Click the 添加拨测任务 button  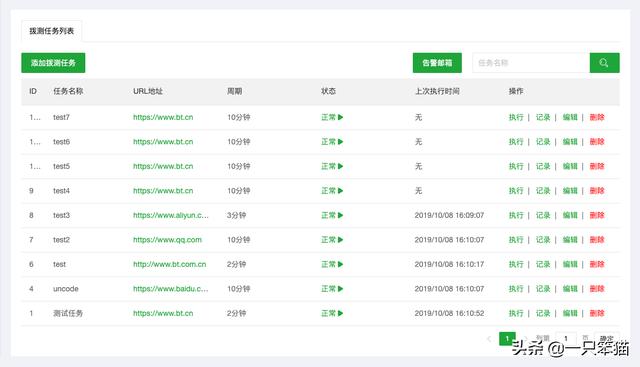(x=53, y=63)
